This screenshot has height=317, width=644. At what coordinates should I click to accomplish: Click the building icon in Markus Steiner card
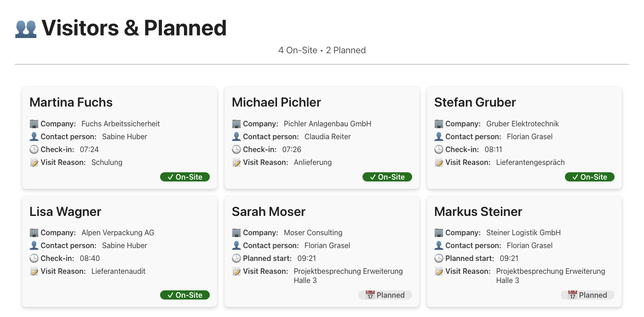[439, 232]
